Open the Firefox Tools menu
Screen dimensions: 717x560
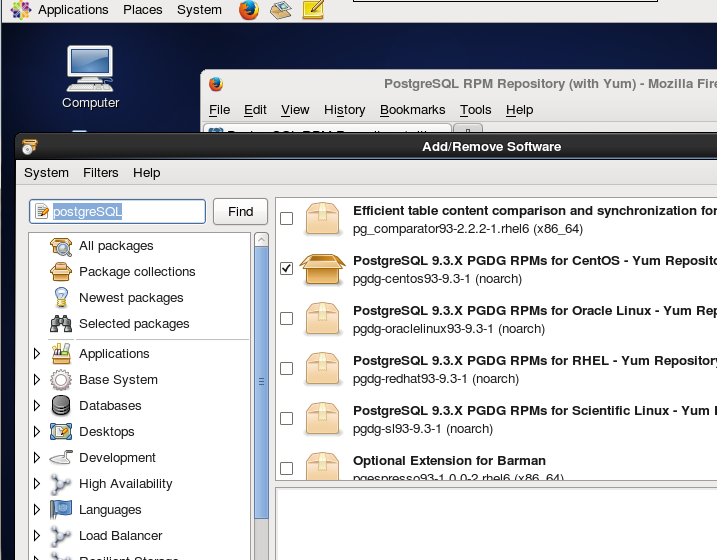(476, 110)
